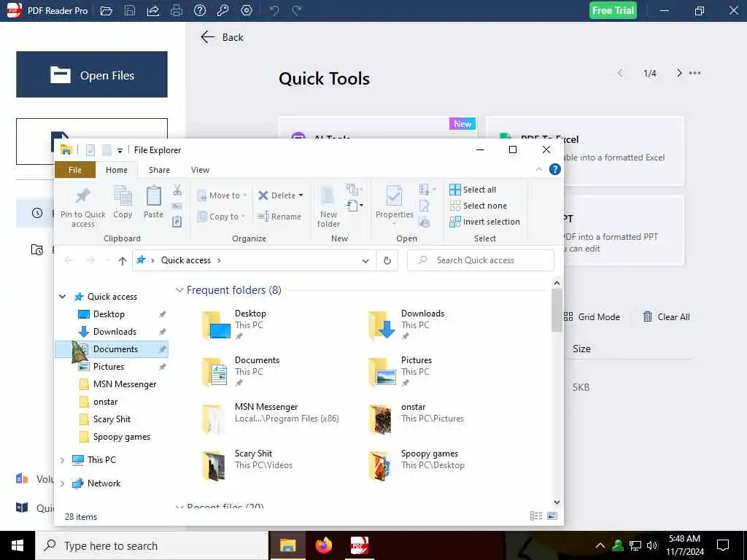Switch to the Home ribbon tab

(117, 170)
